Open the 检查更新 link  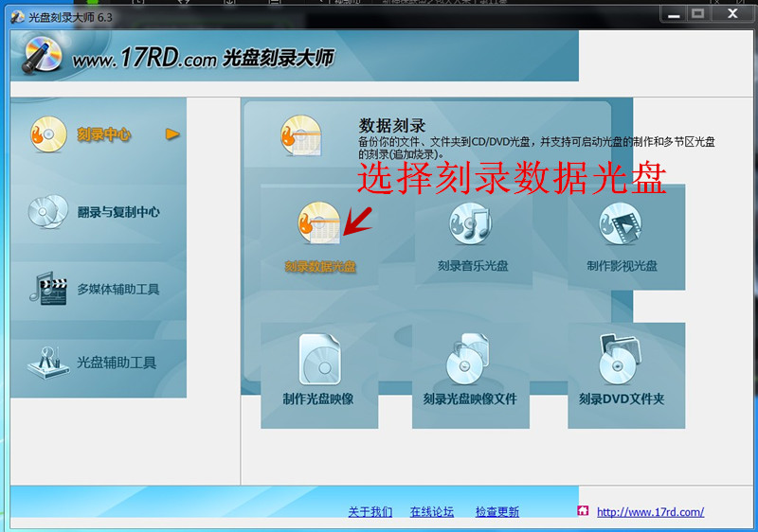pyautogui.click(x=496, y=512)
